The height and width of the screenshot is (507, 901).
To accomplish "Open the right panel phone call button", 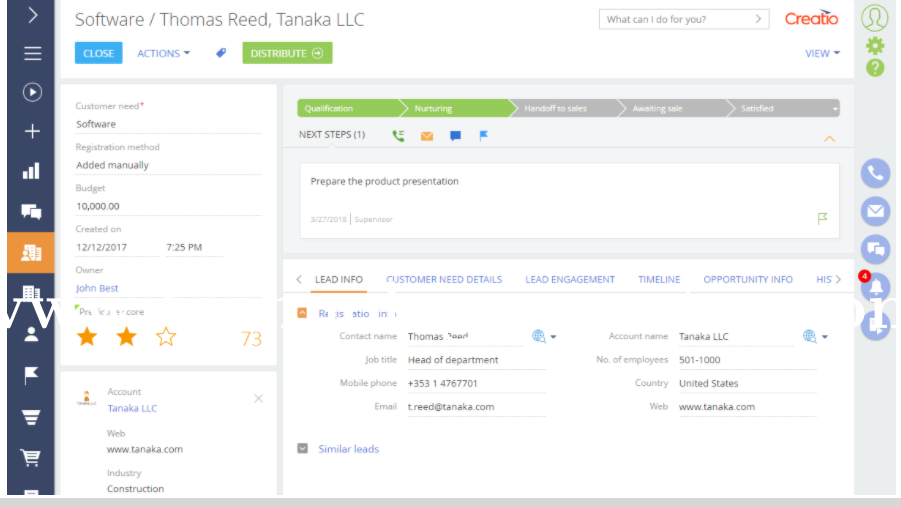I will pos(875,173).
